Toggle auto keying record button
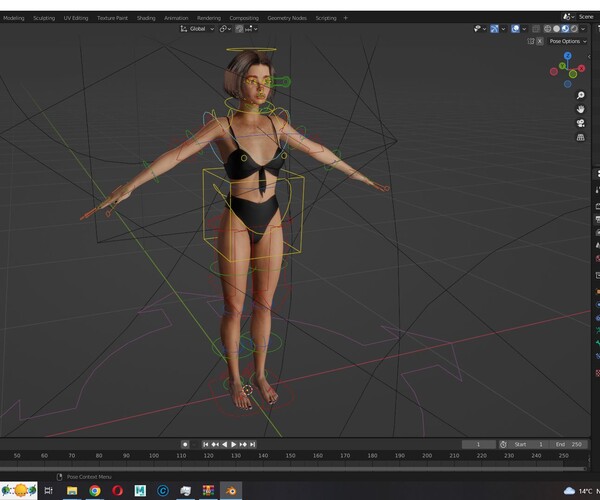600x500 pixels. click(x=185, y=444)
